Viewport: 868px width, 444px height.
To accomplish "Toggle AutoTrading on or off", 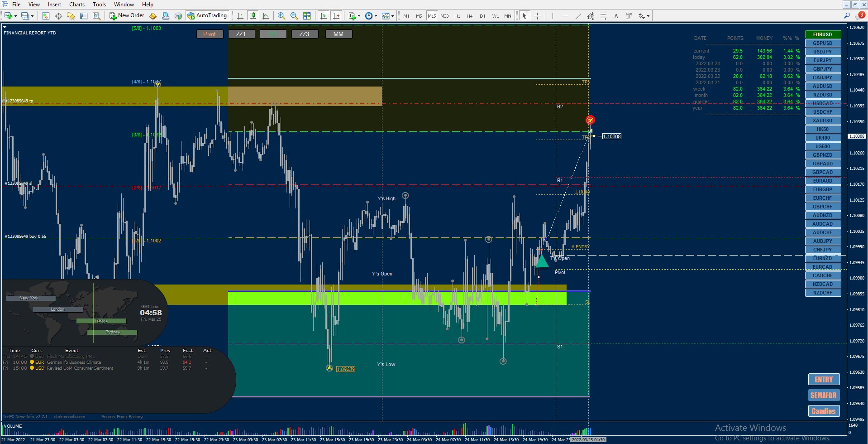I will click(x=207, y=16).
